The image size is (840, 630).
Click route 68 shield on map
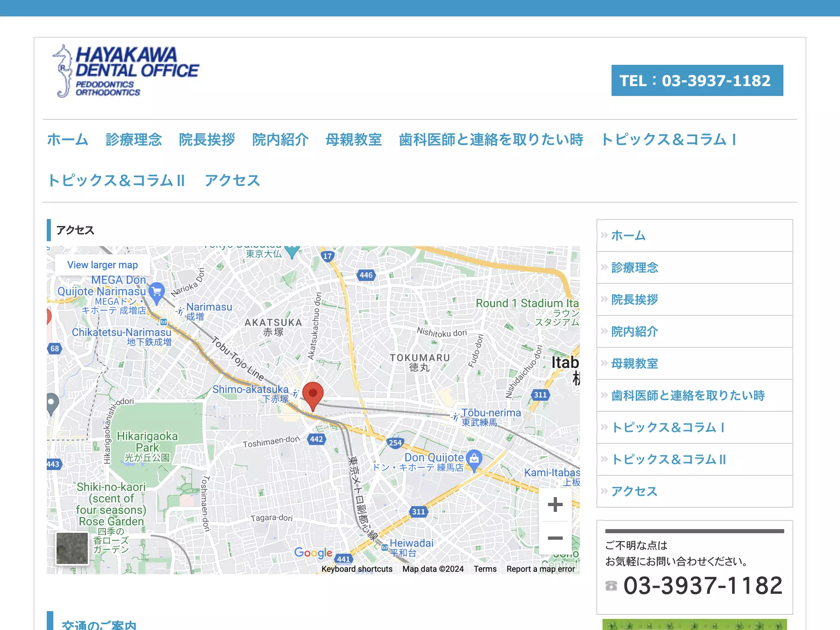point(54,349)
